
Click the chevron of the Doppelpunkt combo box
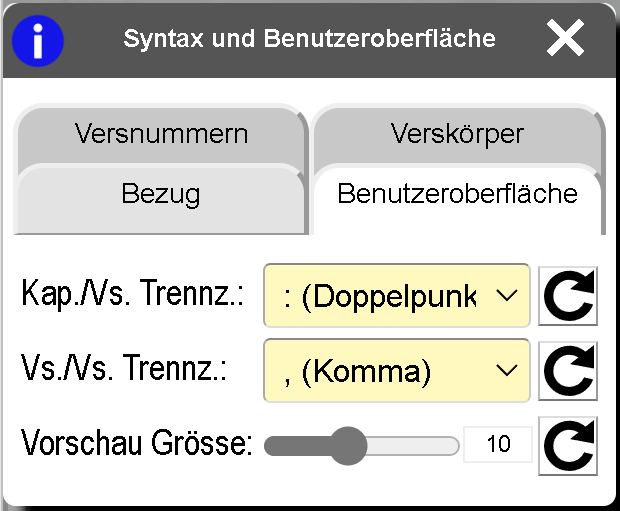pyautogui.click(x=507, y=295)
